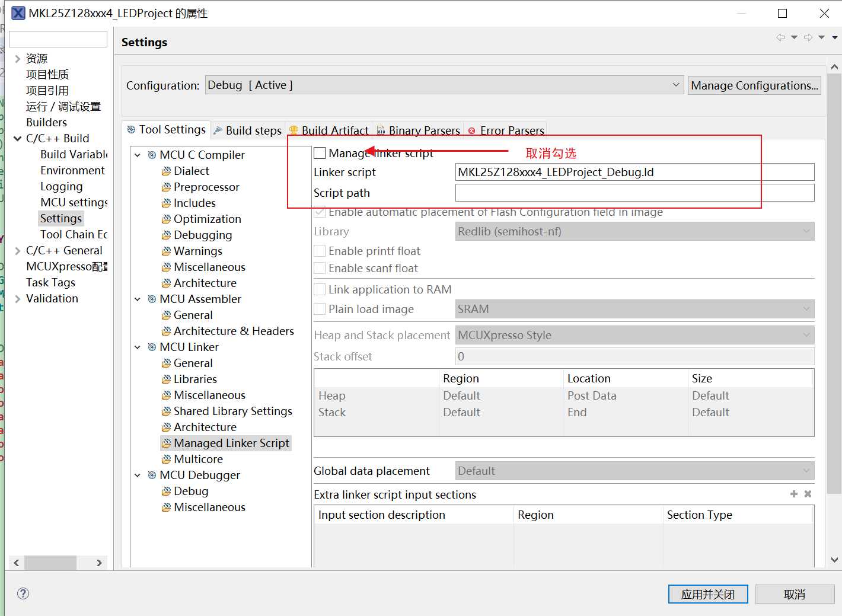Open the SRAM plain load image dropdown
This screenshot has height=616, width=842.
634,309
